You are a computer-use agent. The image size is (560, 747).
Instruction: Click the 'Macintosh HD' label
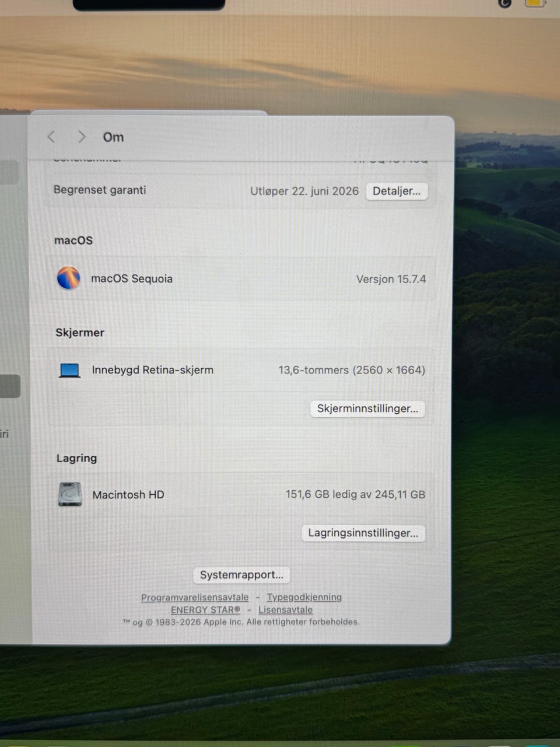click(128, 495)
